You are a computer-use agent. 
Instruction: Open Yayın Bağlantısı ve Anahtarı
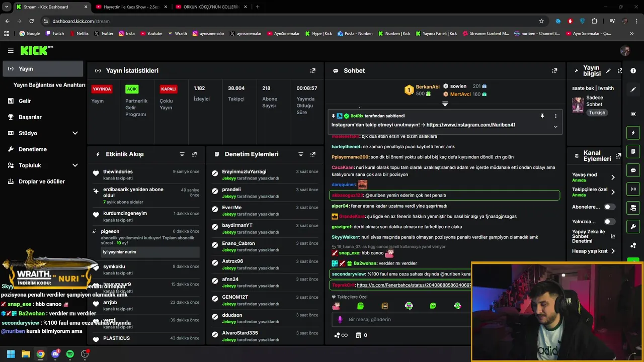(49, 85)
